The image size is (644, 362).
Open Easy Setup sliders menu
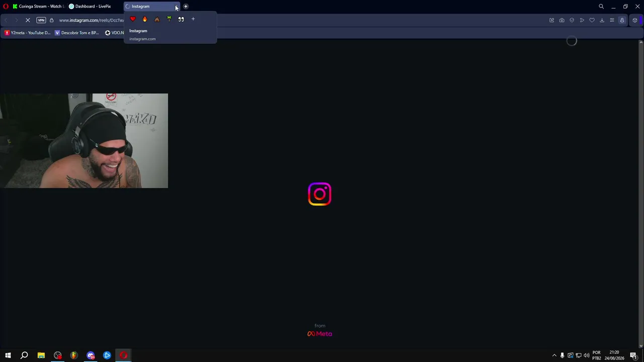click(612, 20)
